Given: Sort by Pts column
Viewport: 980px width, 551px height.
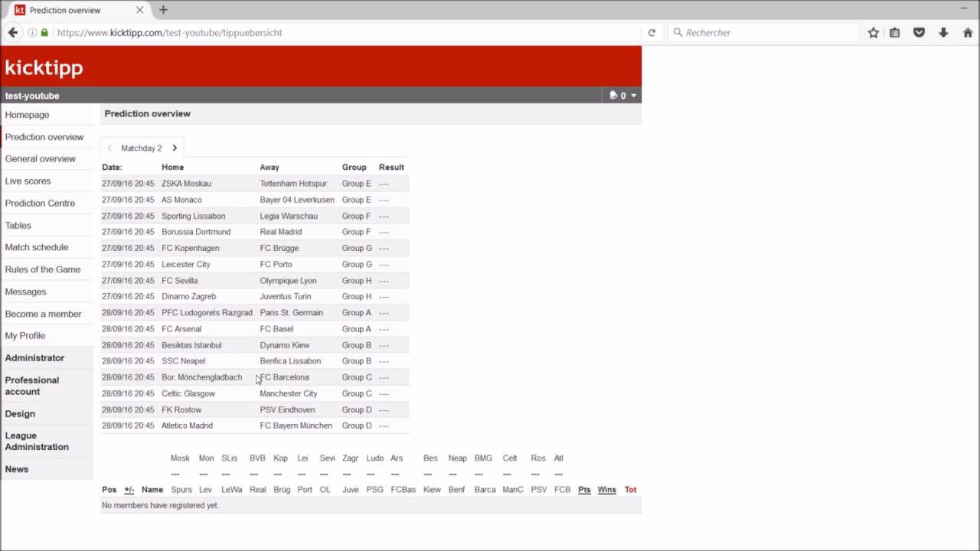Looking at the screenshot, I should click(584, 490).
